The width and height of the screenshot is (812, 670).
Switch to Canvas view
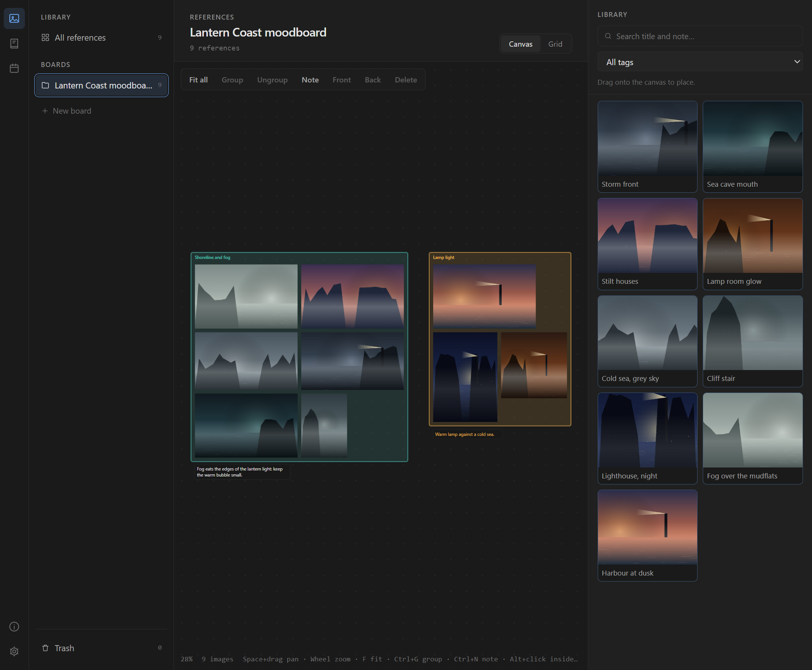pyautogui.click(x=520, y=44)
